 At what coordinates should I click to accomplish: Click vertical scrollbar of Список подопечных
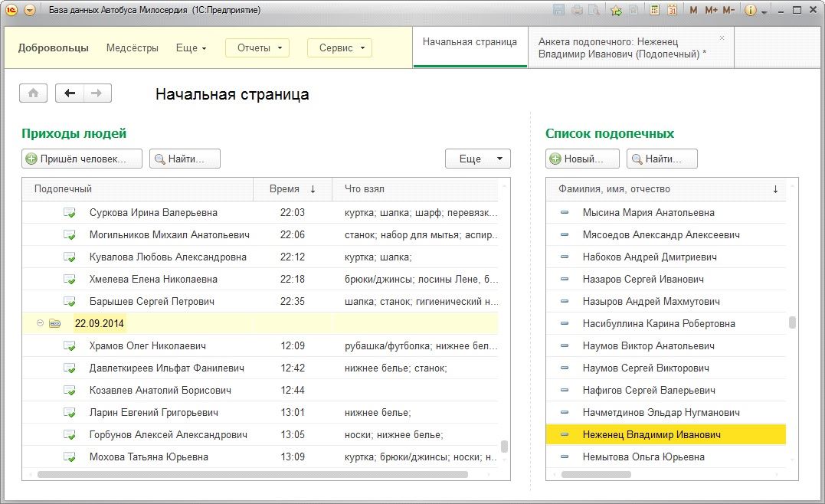click(792, 323)
